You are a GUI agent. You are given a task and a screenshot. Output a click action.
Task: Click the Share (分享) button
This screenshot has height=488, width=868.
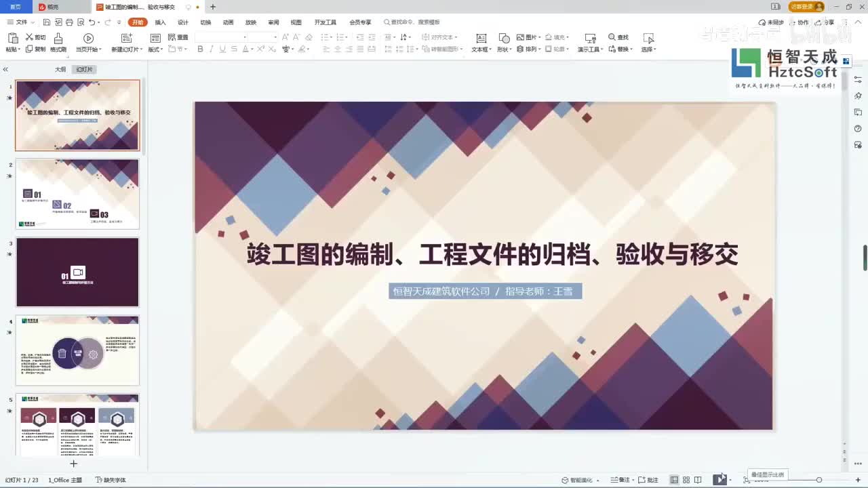tap(825, 22)
